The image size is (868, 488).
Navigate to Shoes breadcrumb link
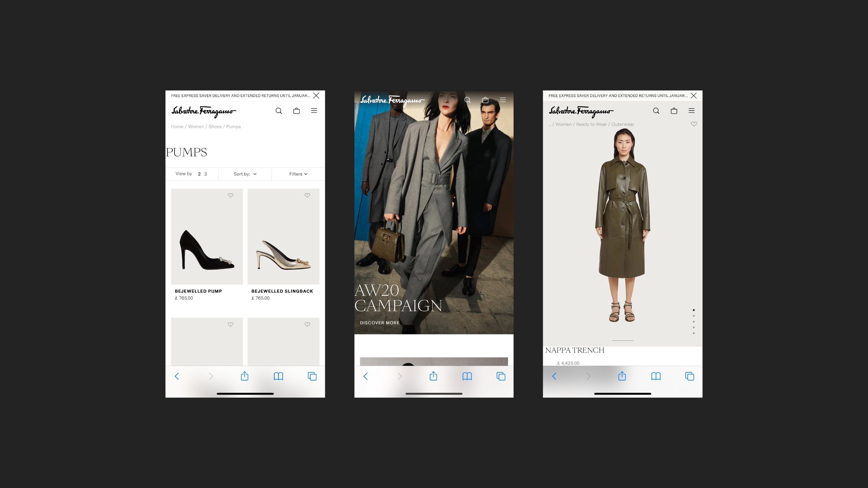pos(215,127)
